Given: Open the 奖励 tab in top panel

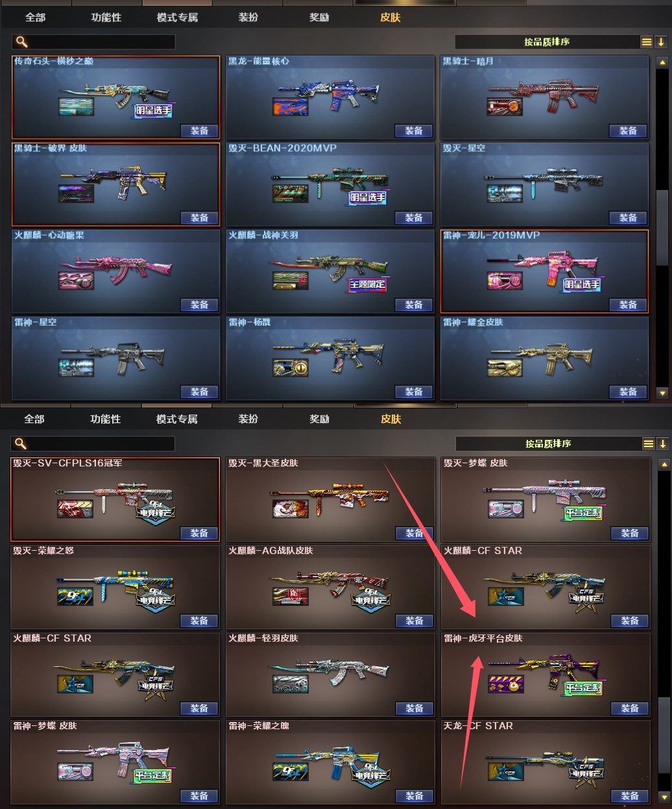Looking at the screenshot, I should [319, 18].
